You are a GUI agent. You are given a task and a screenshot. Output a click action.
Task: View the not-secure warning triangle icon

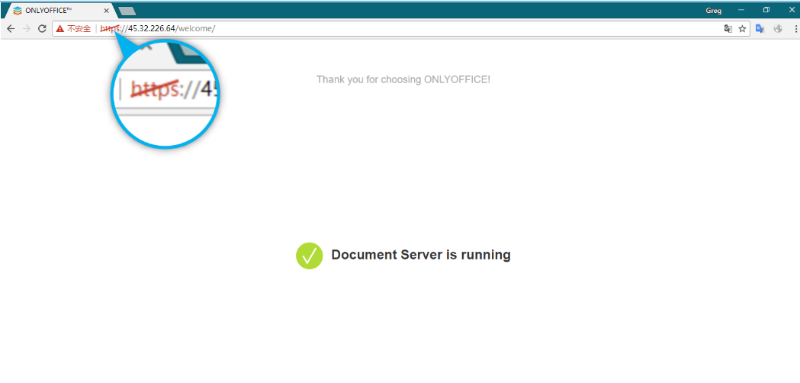(60, 29)
